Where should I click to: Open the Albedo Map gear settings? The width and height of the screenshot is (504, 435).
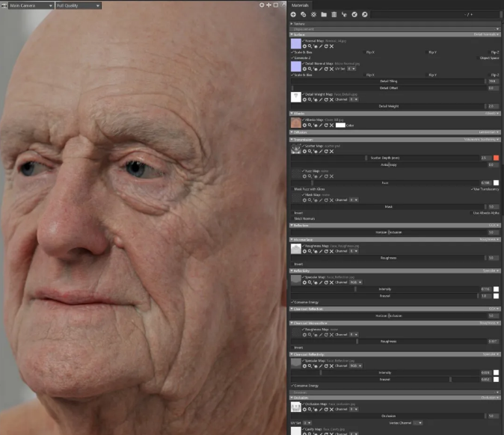pos(304,126)
